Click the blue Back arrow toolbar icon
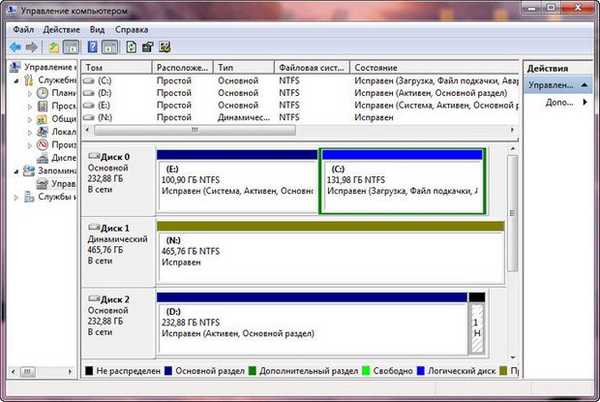The width and height of the screenshot is (600, 402). (x=15, y=47)
